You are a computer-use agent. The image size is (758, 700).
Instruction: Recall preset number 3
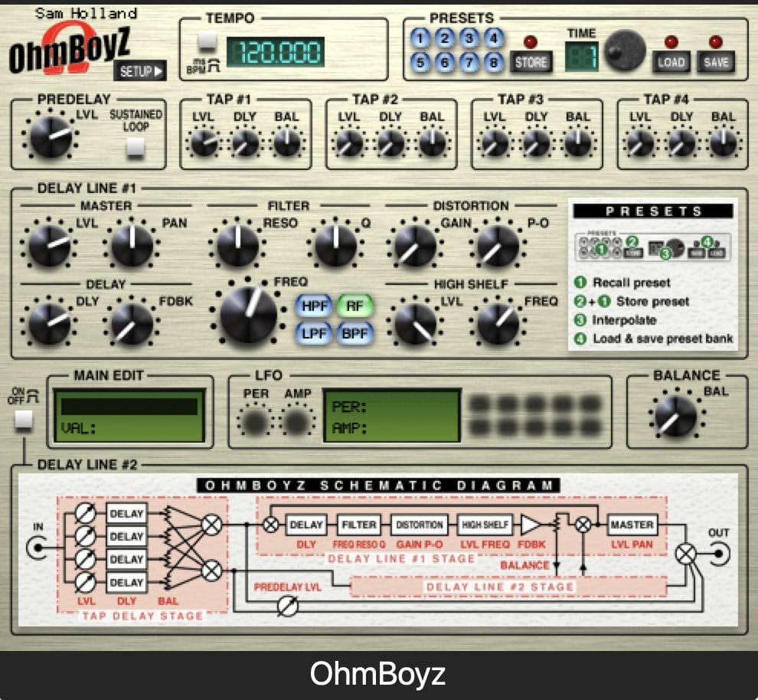point(469,38)
